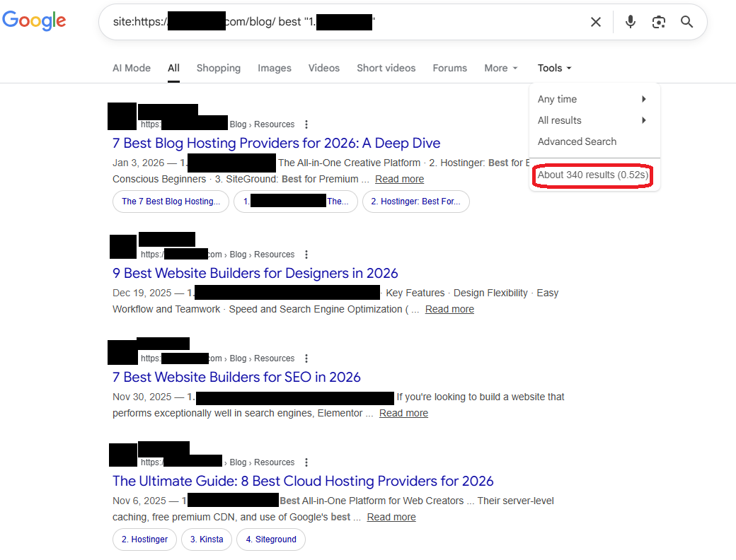Open Google Lens image search icon
Screen dimensions: 736x560
[x=659, y=22]
